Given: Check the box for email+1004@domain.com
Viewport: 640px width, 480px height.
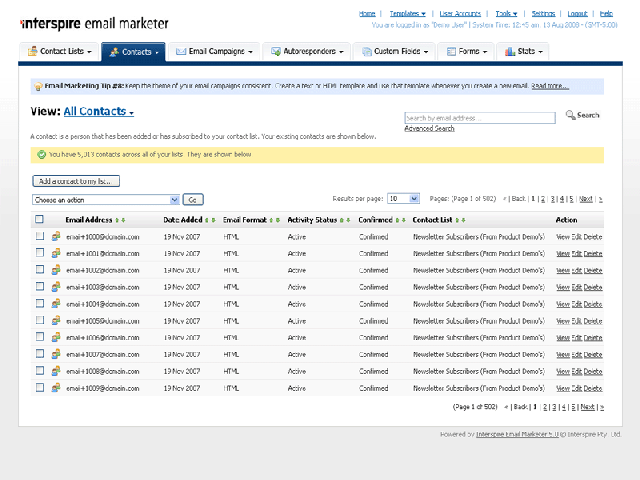Looking at the screenshot, I should click(x=40, y=303).
